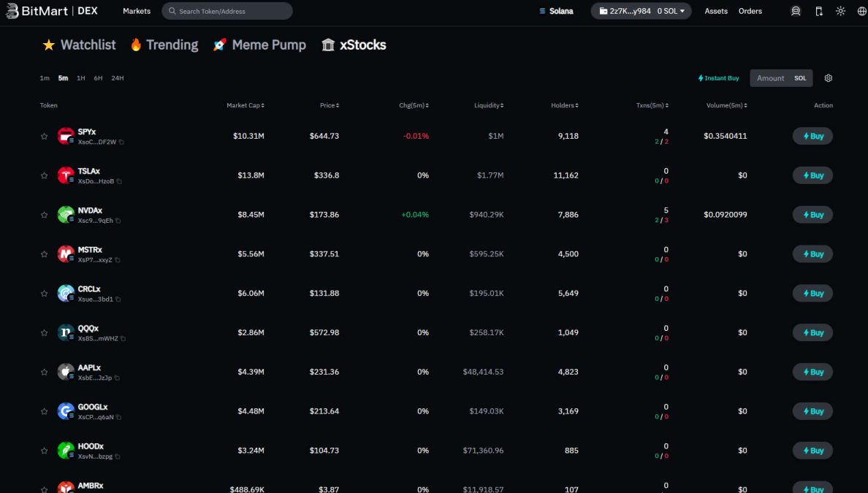Add MSTRx to watchlist star
The image size is (868, 493).
[45, 254]
